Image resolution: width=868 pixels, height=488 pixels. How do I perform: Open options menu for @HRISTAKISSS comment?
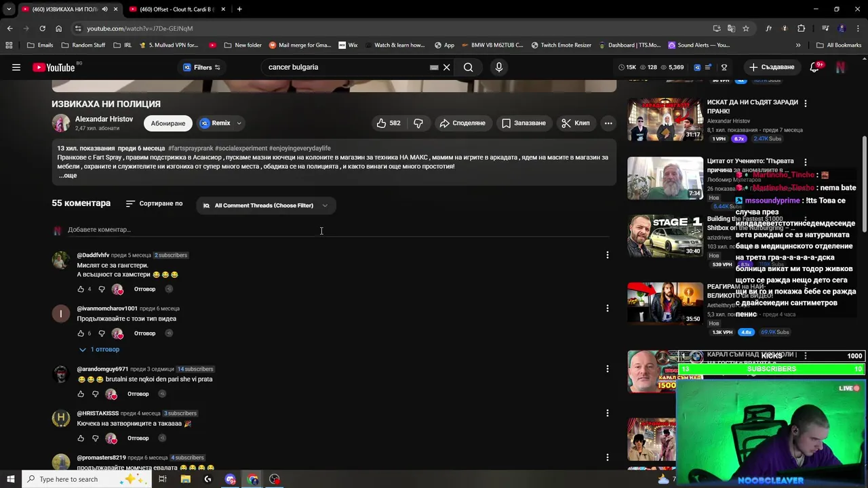[608, 413]
